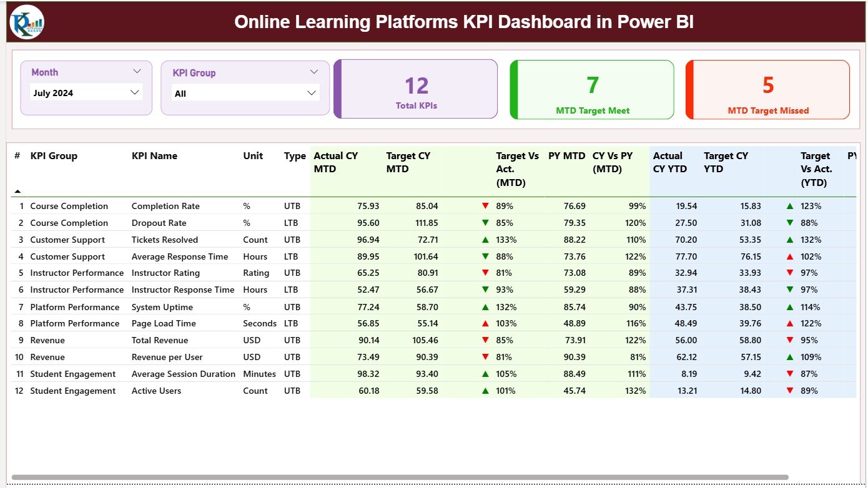Click the sort arrow under the # column
Viewport: 868px width, 488px height.
click(17, 191)
